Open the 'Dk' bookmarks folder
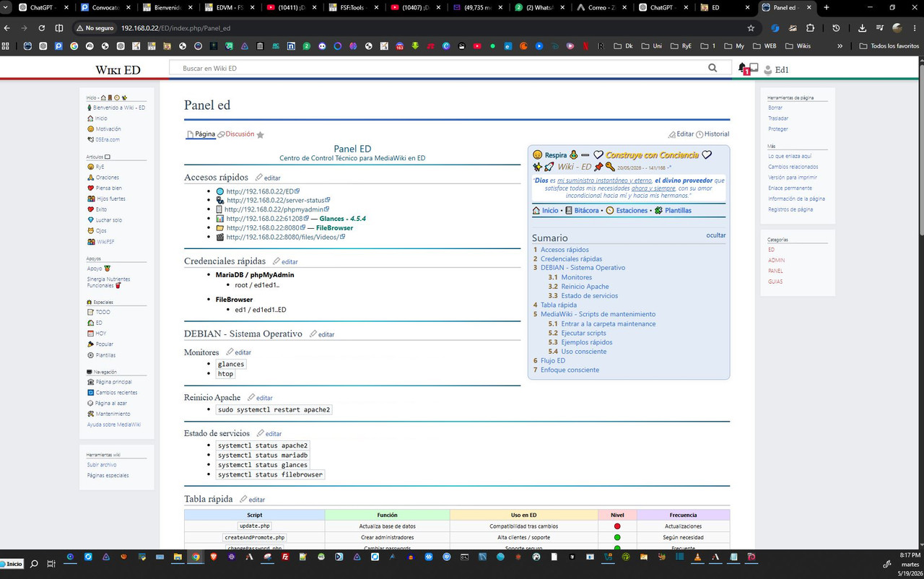Viewport: 924px width, 579px height. [x=623, y=45]
